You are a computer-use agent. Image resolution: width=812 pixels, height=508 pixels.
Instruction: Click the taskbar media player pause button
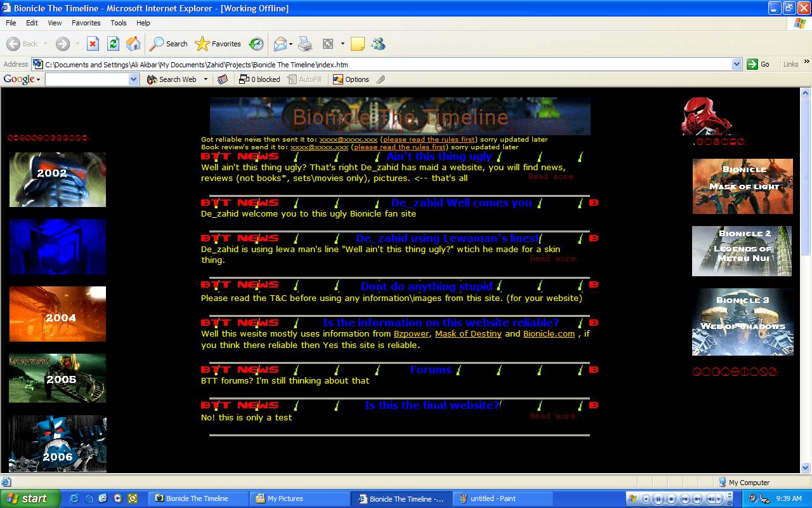click(x=658, y=499)
